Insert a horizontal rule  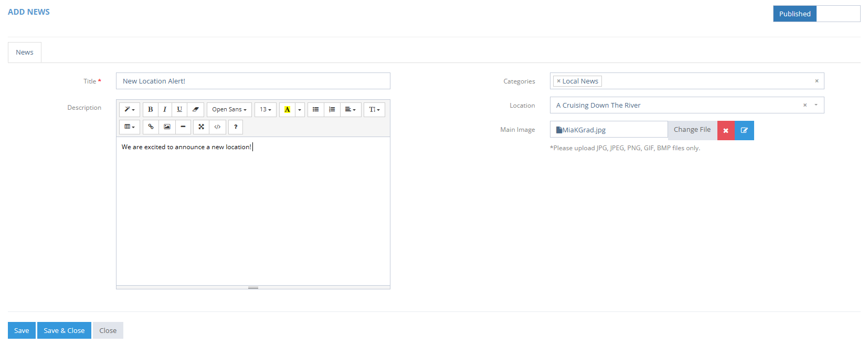click(183, 127)
